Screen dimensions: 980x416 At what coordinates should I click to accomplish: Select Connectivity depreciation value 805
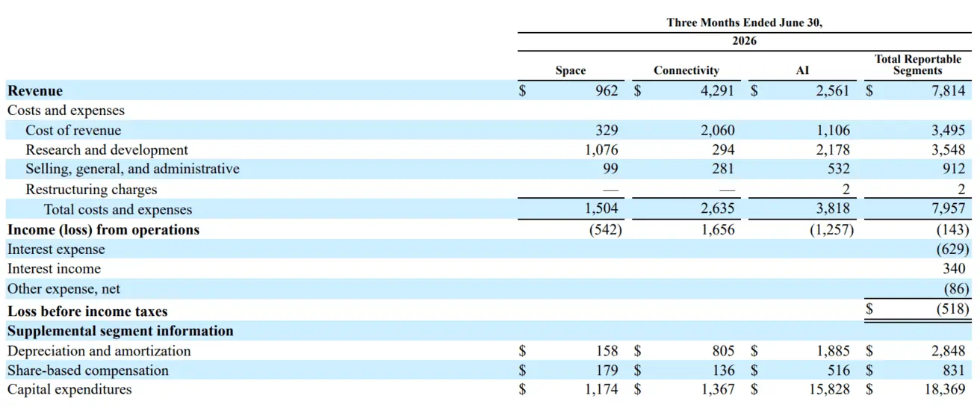pyautogui.click(x=722, y=351)
